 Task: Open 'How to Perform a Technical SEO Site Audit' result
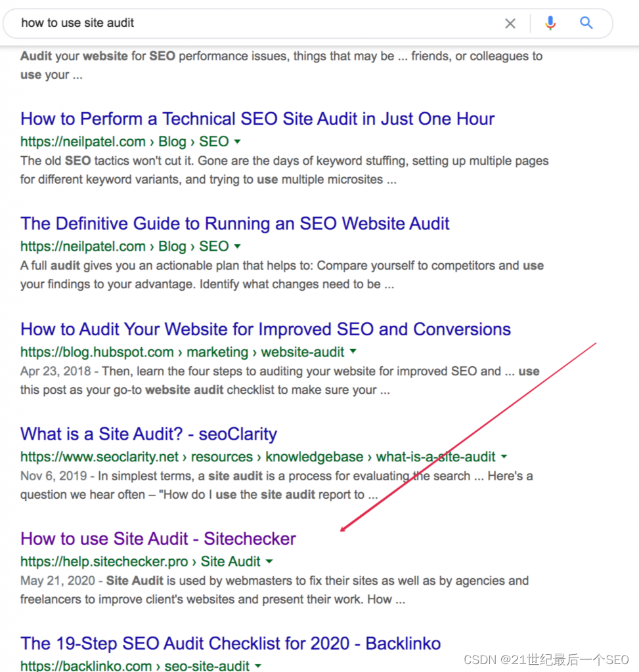(257, 119)
